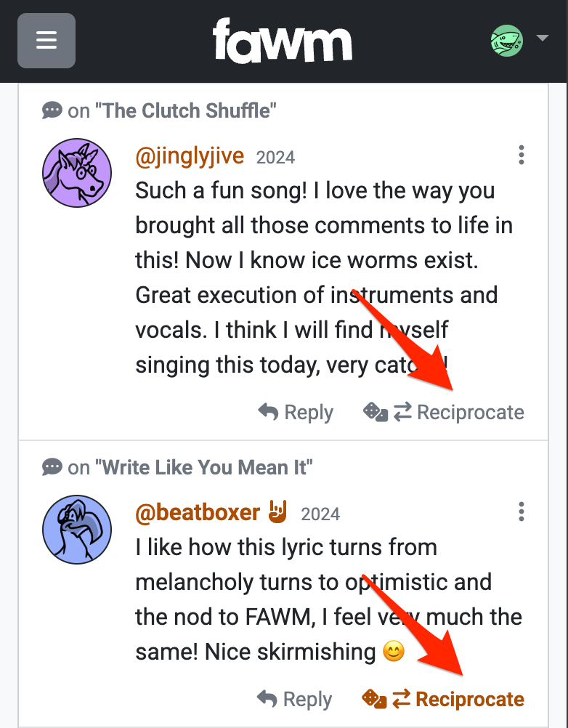The height and width of the screenshot is (728, 568).
Task: Click the speech bubble icon above Write Like You Mean It
Action: tap(52, 467)
